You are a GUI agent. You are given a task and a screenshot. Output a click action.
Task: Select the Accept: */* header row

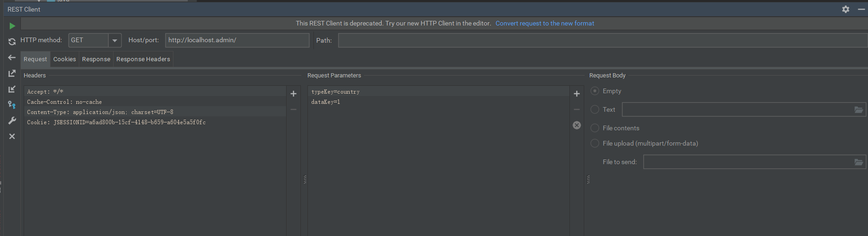[155, 91]
